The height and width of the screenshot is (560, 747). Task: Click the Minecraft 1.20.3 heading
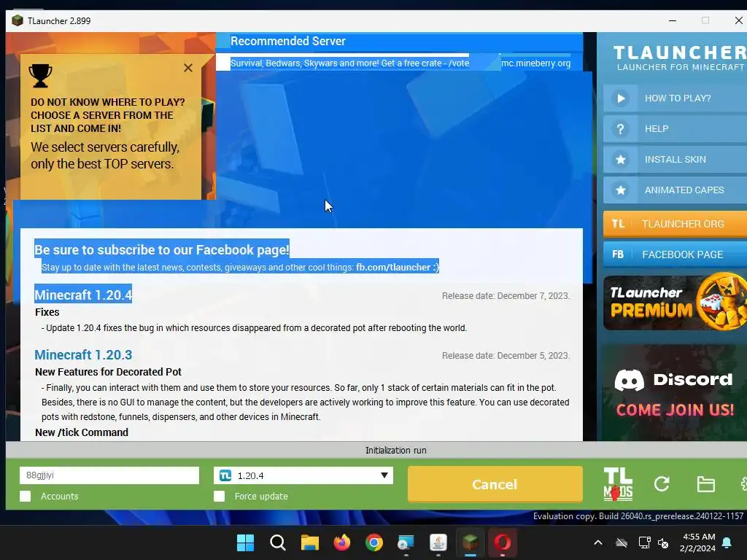(83, 355)
